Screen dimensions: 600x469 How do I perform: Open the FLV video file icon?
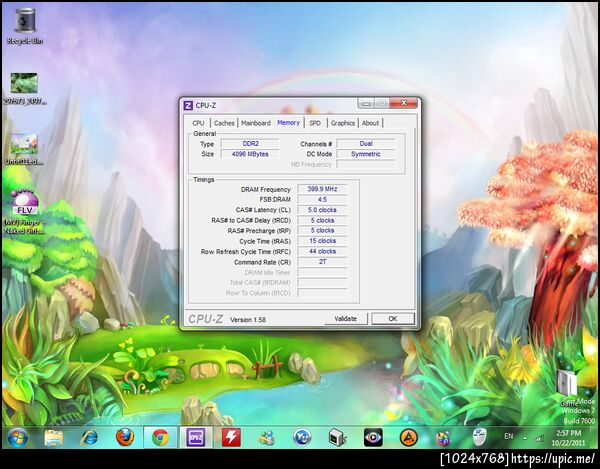(x=24, y=211)
